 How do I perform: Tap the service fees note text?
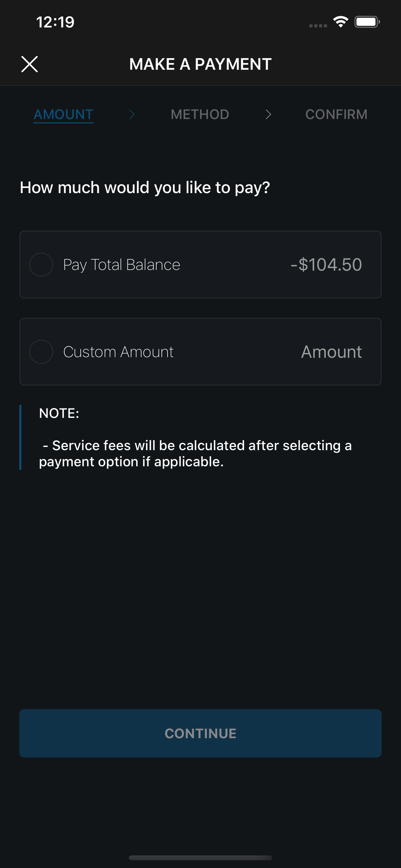pyautogui.click(x=195, y=454)
